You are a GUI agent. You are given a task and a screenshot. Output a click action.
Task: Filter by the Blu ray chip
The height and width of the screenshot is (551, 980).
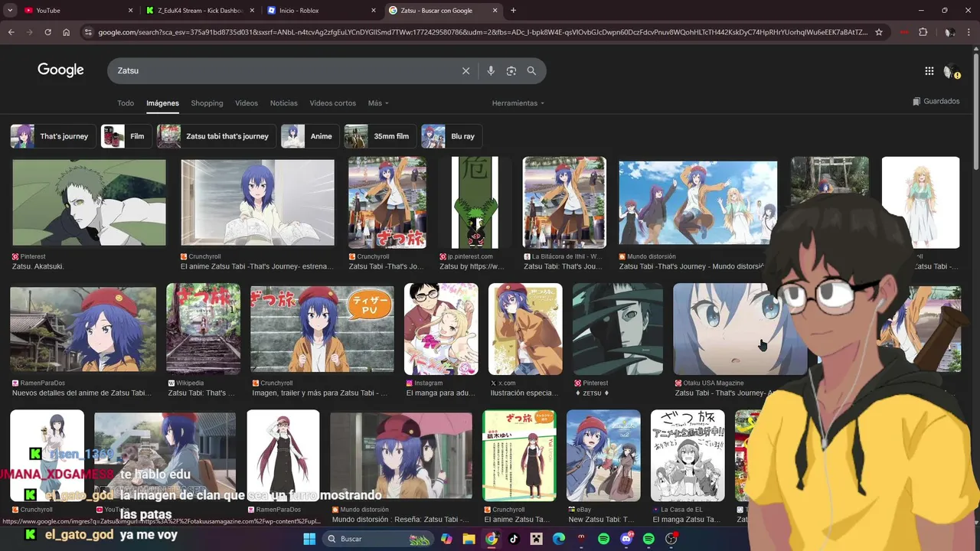pyautogui.click(x=452, y=136)
